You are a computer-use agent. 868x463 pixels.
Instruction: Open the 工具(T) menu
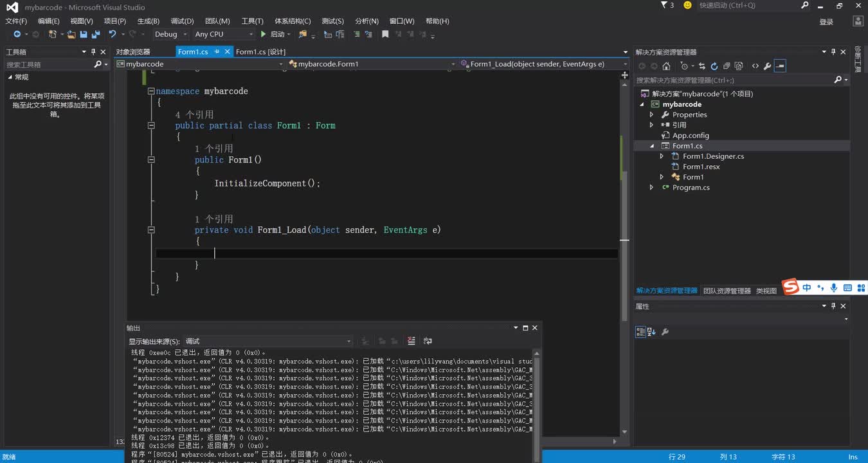(252, 21)
